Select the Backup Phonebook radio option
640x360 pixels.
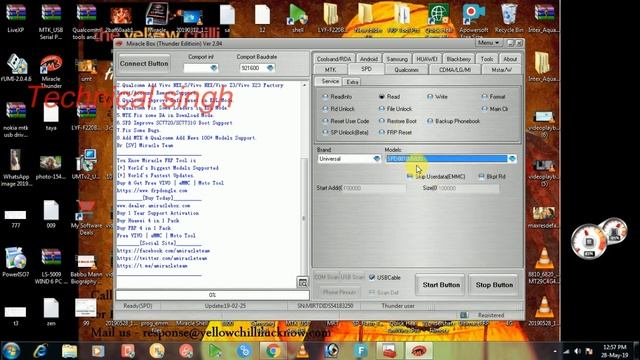click(453, 121)
